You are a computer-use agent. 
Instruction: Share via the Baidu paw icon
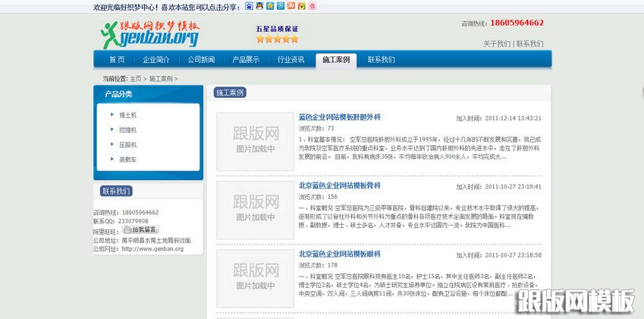(249, 6)
